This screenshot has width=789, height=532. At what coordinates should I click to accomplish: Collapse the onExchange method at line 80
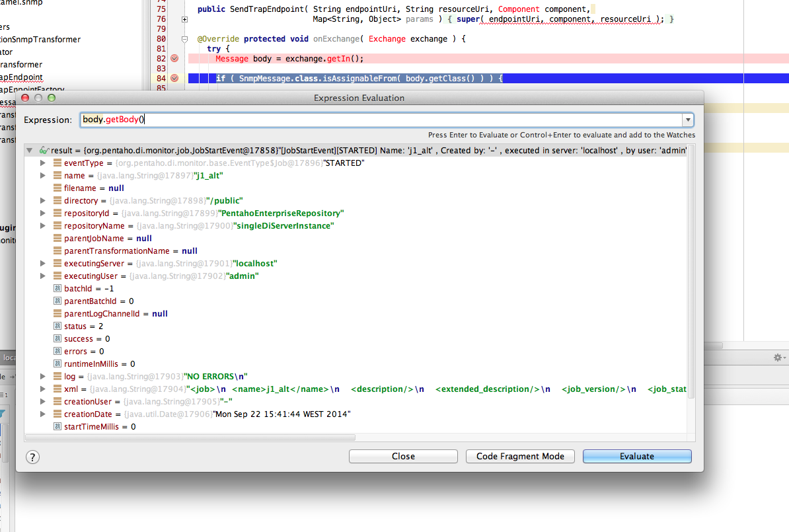click(184, 39)
